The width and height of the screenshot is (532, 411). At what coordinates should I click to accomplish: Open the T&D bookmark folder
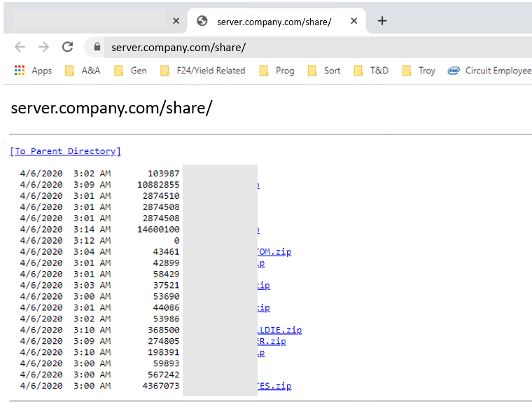point(371,71)
